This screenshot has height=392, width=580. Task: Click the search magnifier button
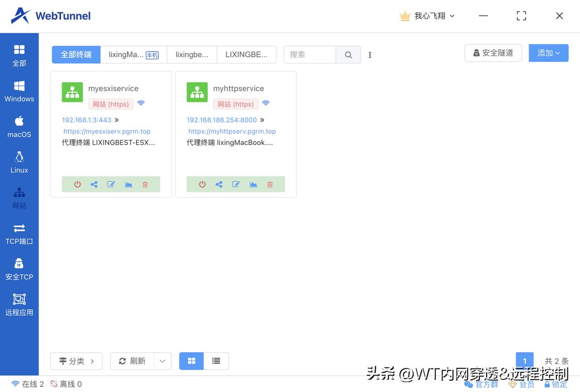348,55
